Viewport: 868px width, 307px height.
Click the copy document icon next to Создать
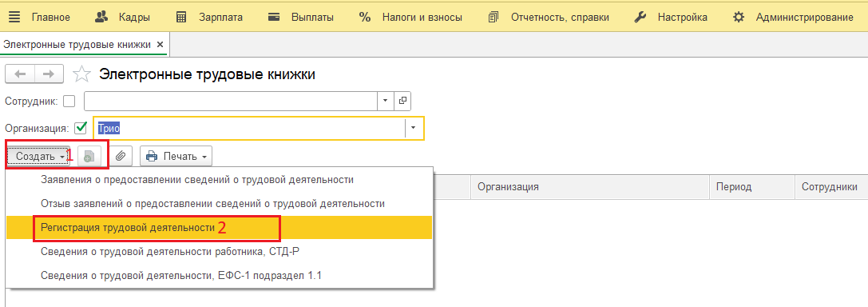[89, 156]
